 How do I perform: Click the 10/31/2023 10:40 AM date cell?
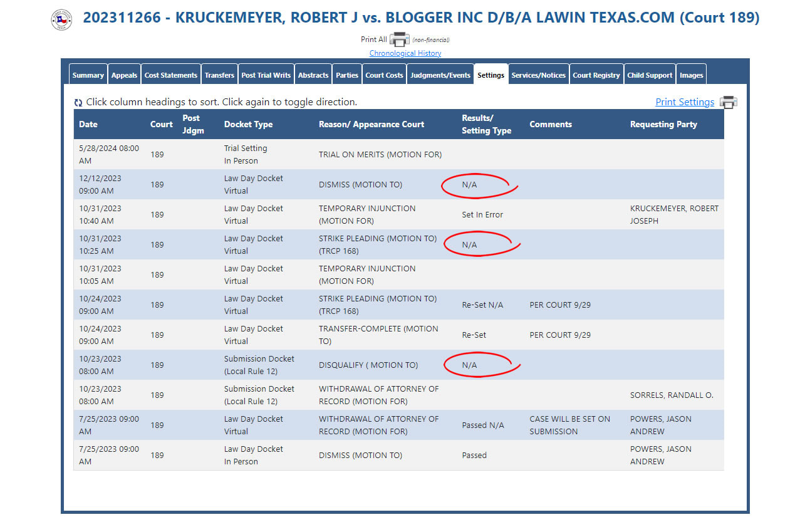click(x=100, y=214)
